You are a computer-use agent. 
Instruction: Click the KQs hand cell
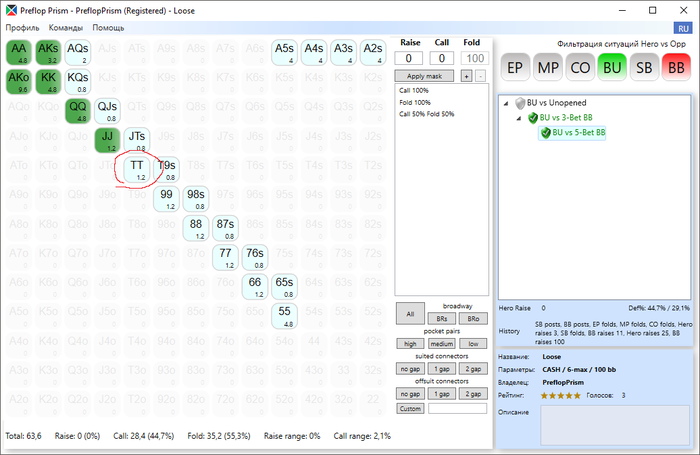78,82
